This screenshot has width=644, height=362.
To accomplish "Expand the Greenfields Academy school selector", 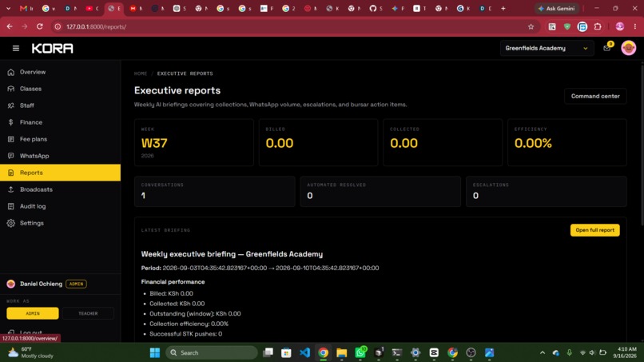I will click(547, 49).
